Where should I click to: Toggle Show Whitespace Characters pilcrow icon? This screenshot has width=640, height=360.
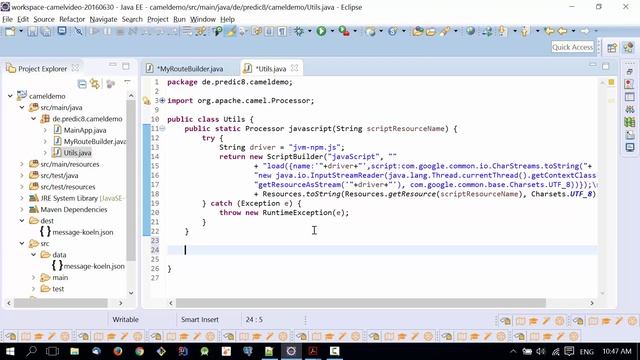282,31
